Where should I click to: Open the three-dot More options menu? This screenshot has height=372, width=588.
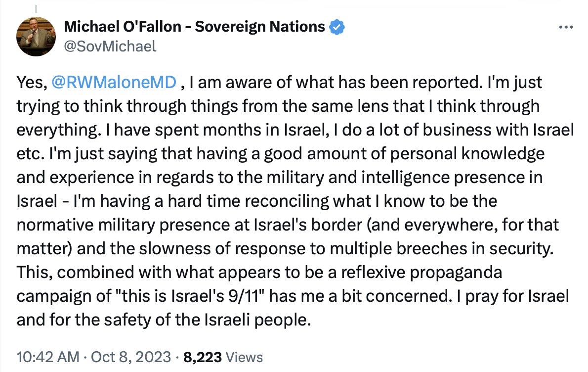click(x=565, y=27)
